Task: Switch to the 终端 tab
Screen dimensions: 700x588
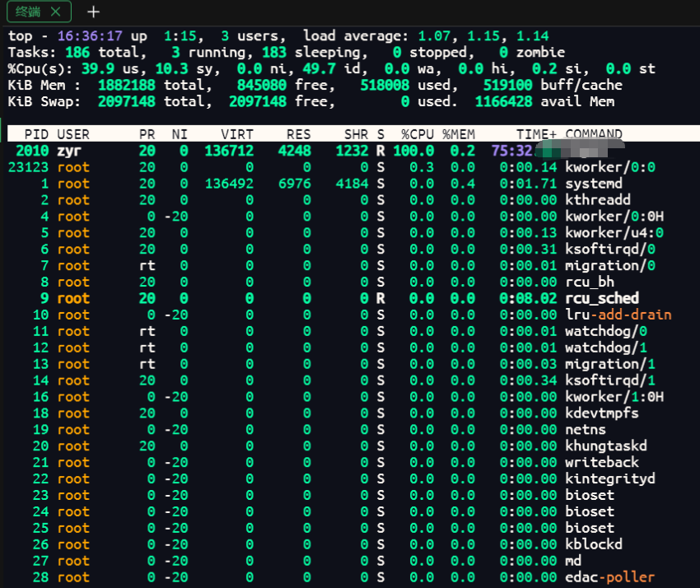Action: [x=29, y=12]
